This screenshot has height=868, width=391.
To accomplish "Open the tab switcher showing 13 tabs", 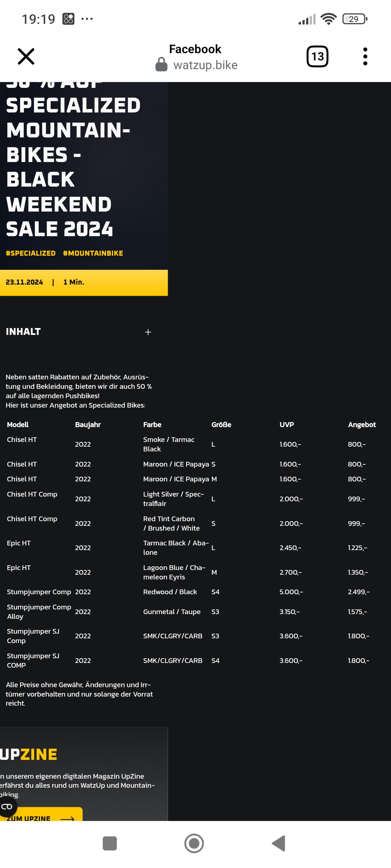I will click(x=318, y=56).
